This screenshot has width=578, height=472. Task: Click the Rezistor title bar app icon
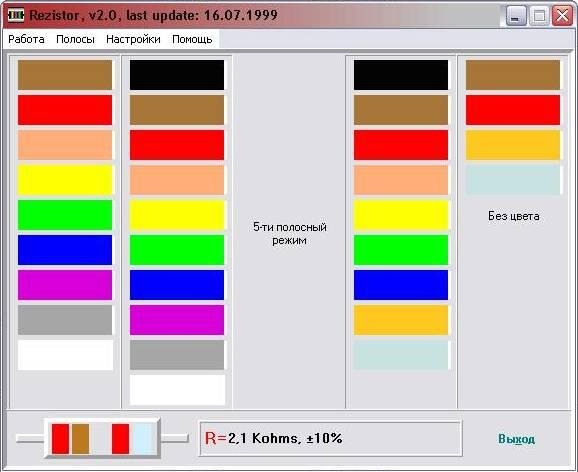pyautogui.click(x=16, y=15)
